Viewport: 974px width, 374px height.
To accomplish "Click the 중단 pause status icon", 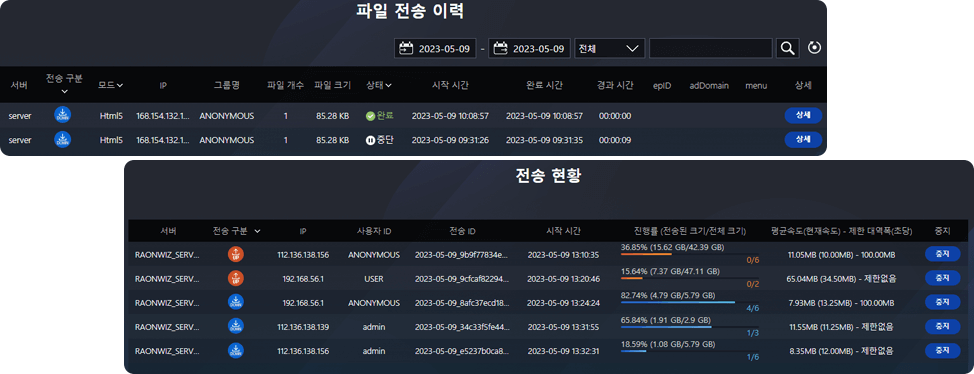I will coord(370,140).
